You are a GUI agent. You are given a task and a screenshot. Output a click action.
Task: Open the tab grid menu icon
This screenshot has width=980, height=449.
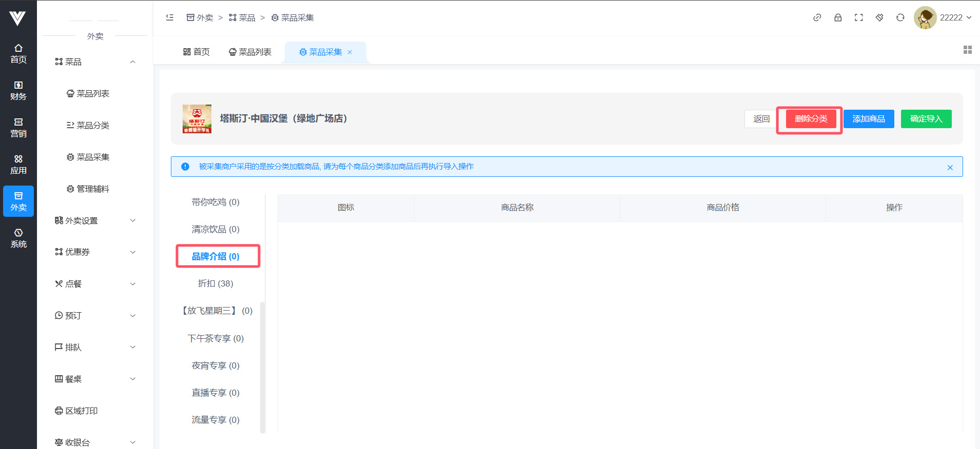(967, 50)
